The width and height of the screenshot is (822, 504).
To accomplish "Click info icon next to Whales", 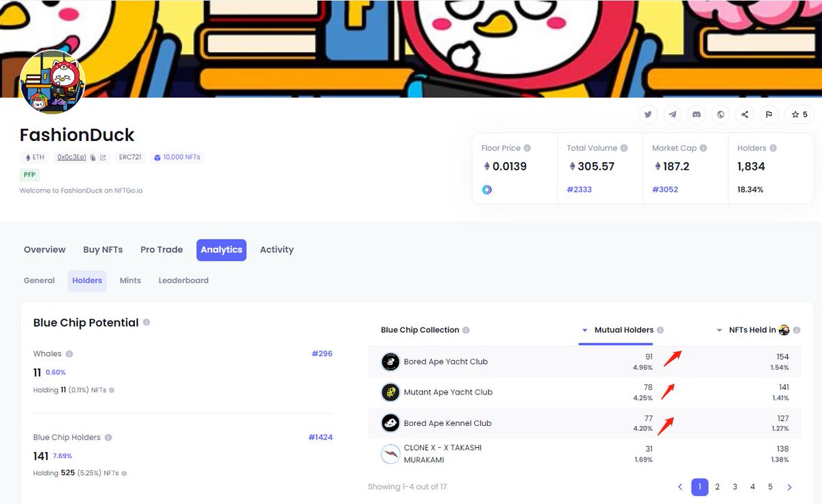I will coord(69,354).
